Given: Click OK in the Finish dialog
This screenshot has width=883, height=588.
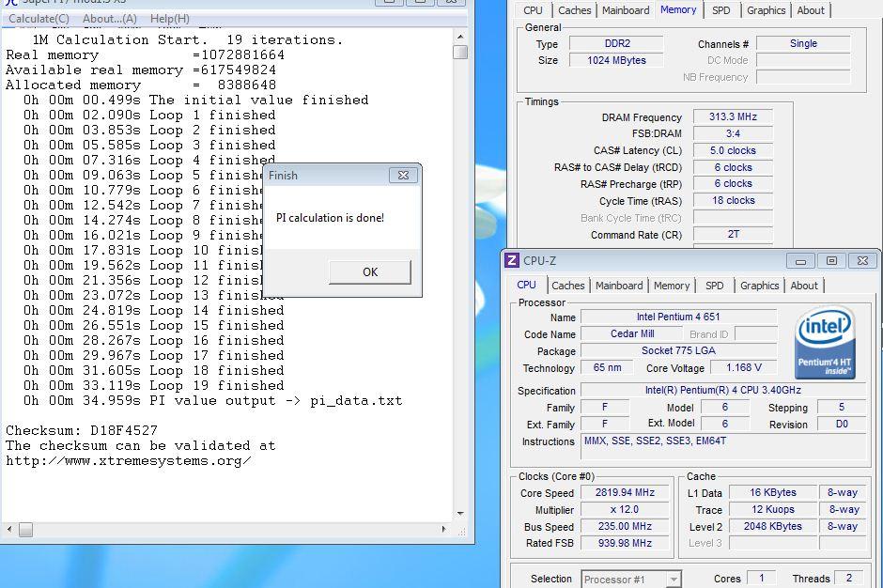Looking at the screenshot, I should pos(370,272).
